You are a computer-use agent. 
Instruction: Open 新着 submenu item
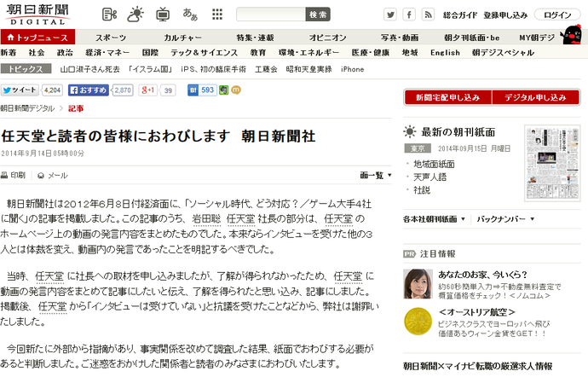point(9,53)
